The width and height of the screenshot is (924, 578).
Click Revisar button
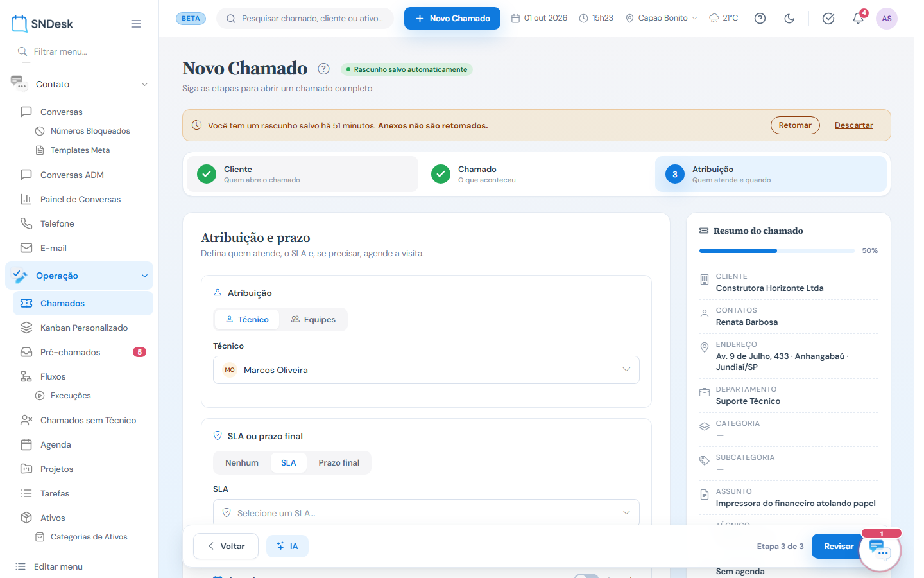click(x=839, y=546)
